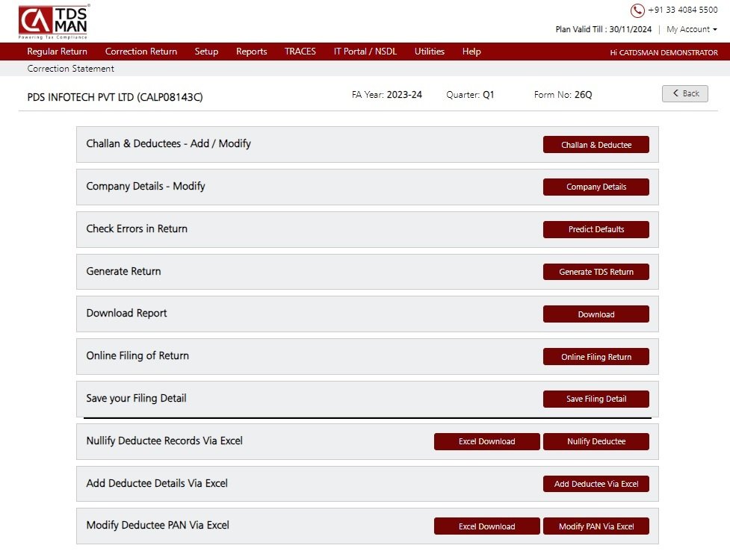Click the Company Details button
Image resolution: width=730 pixels, height=560 pixels.
pos(596,187)
